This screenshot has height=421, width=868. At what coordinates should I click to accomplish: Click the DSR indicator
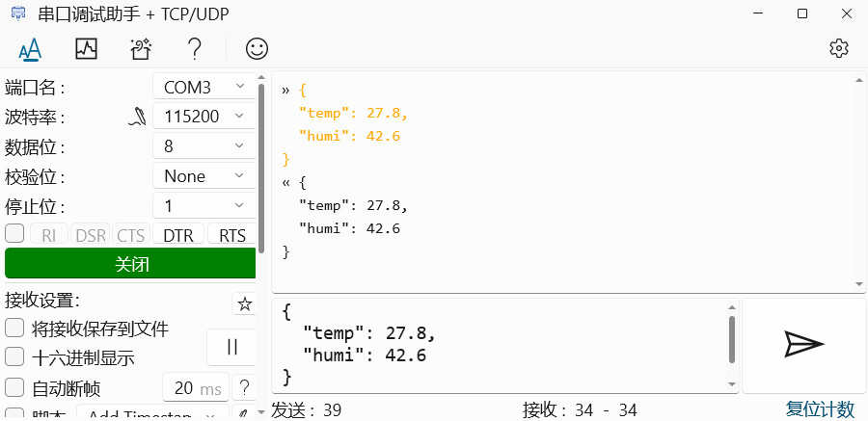(x=91, y=235)
